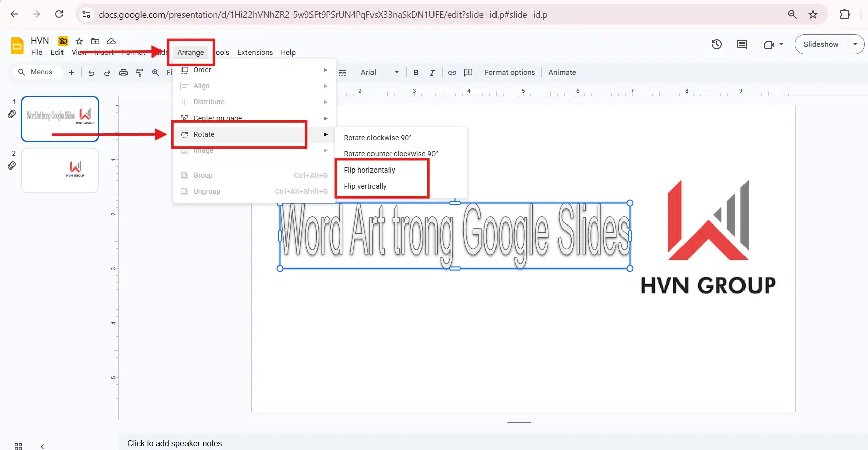
Task: Open the Slideshow options dropdown arrow
Action: pos(855,44)
